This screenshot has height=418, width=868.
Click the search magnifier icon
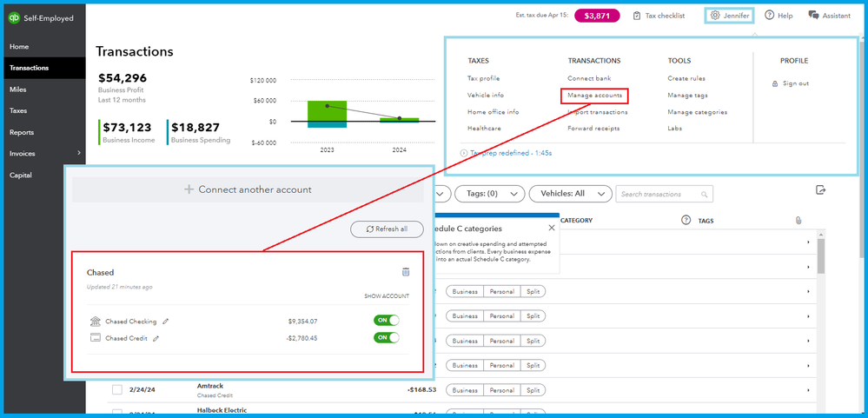coord(704,195)
